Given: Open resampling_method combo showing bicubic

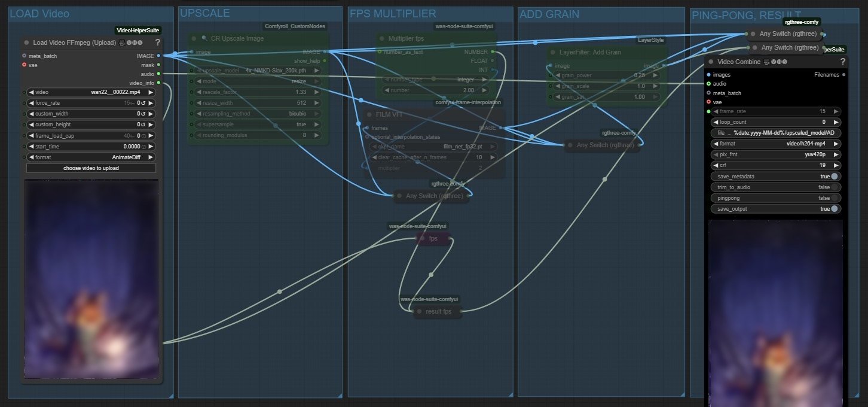Looking at the screenshot, I should [258, 113].
